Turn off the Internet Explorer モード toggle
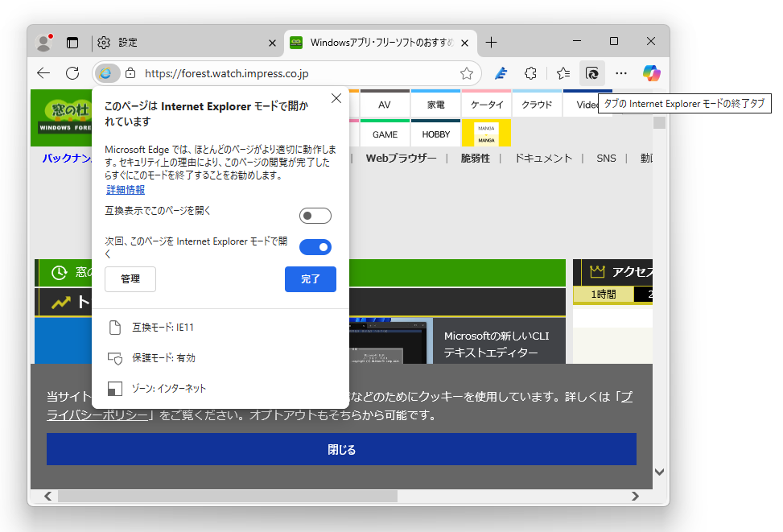 tap(315, 247)
